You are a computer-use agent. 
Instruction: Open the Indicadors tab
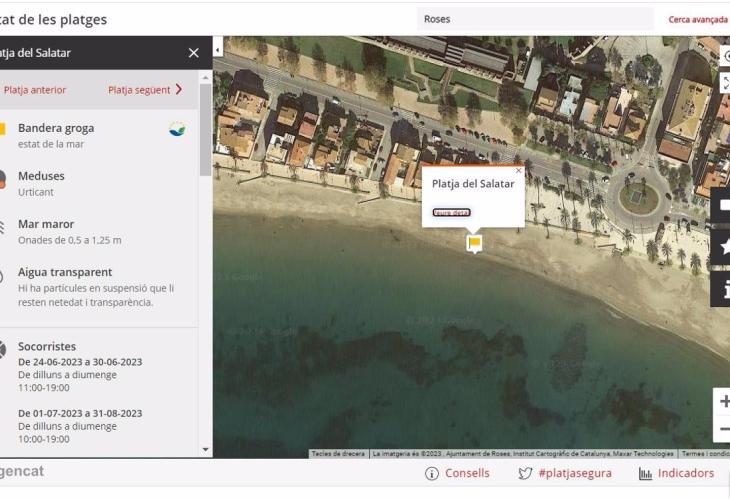[685, 474]
